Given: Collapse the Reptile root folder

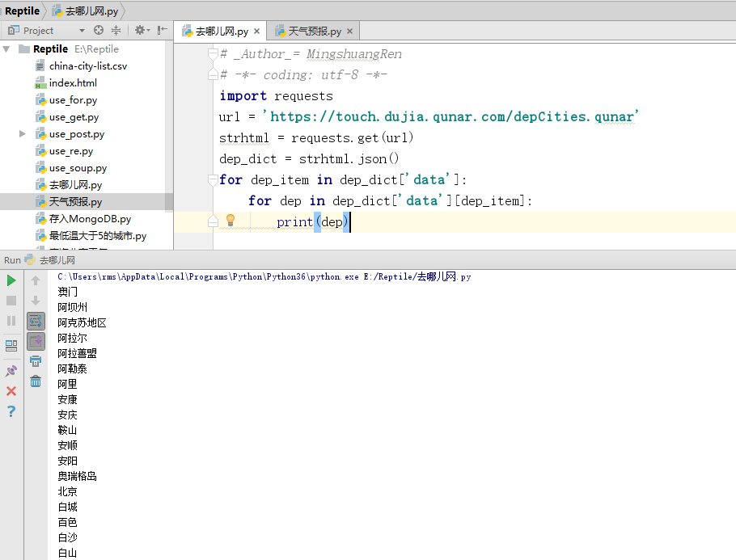Looking at the screenshot, I should click(x=6, y=49).
